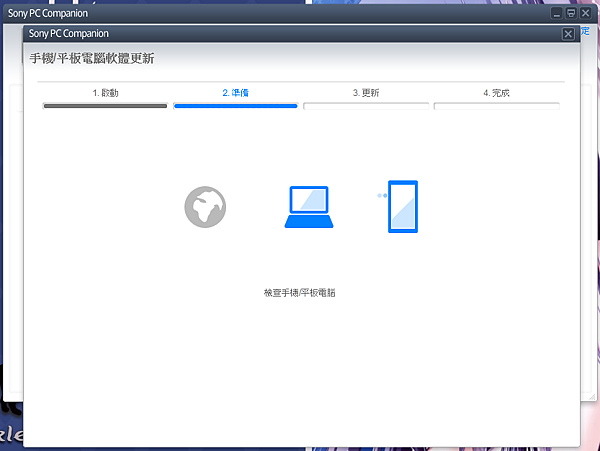Click the empty progress bar under 更新
Screen dimensions: 600x451
[x=366, y=106]
